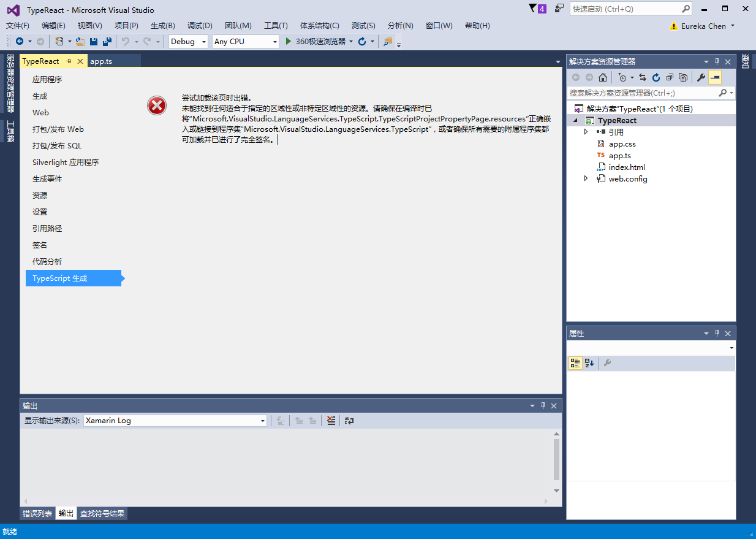Toggle Word Wrap in Output panel

(x=349, y=421)
